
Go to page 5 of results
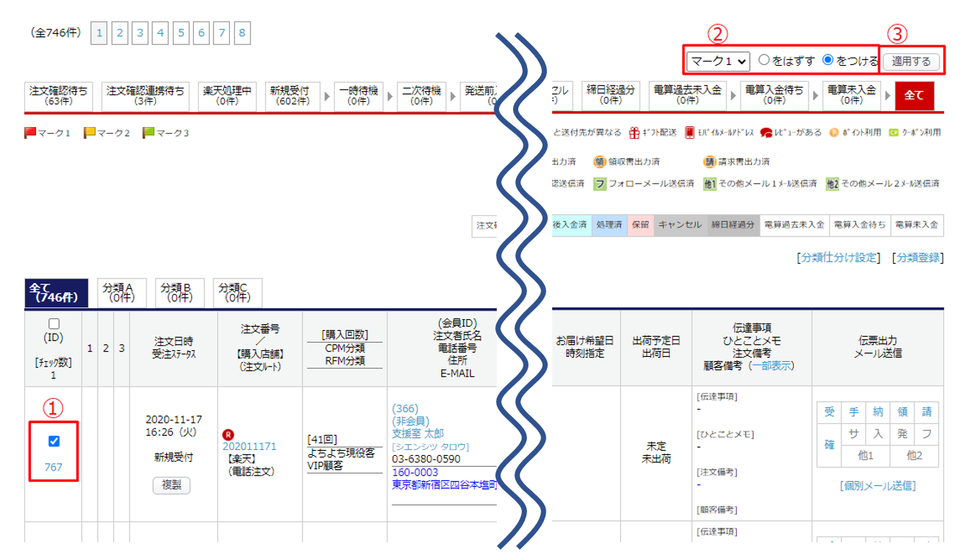(181, 33)
